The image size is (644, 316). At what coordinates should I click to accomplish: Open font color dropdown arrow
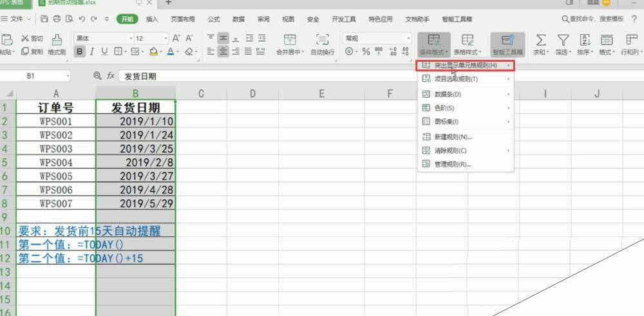[x=178, y=52]
